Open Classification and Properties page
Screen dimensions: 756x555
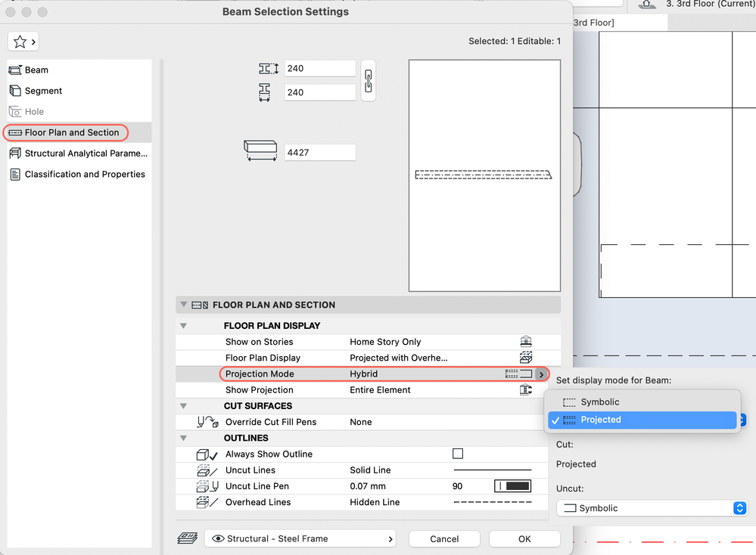coord(79,174)
